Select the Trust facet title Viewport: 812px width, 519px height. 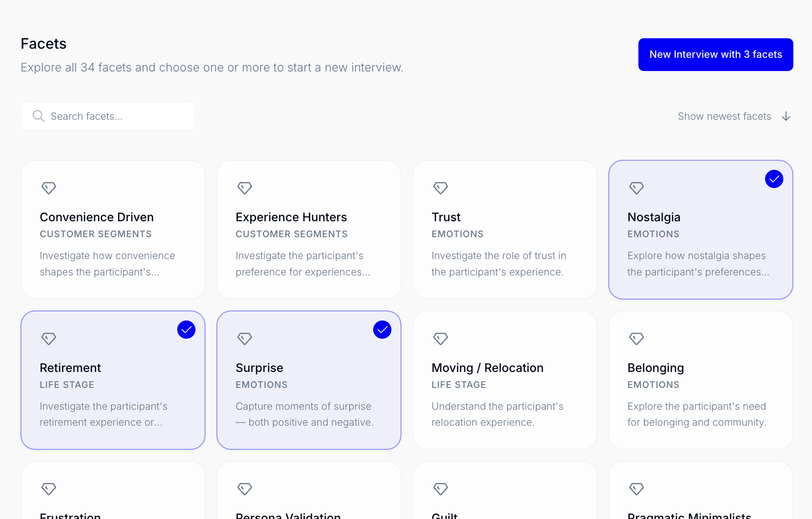pyautogui.click(x=446, y=217)
